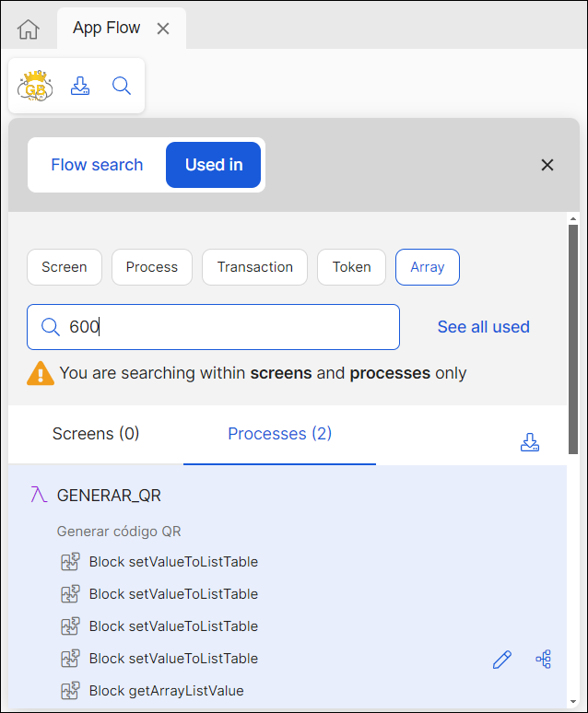This screenshot has width=588, height=713.
Task: Click the home icon tab
Action: 29,29
